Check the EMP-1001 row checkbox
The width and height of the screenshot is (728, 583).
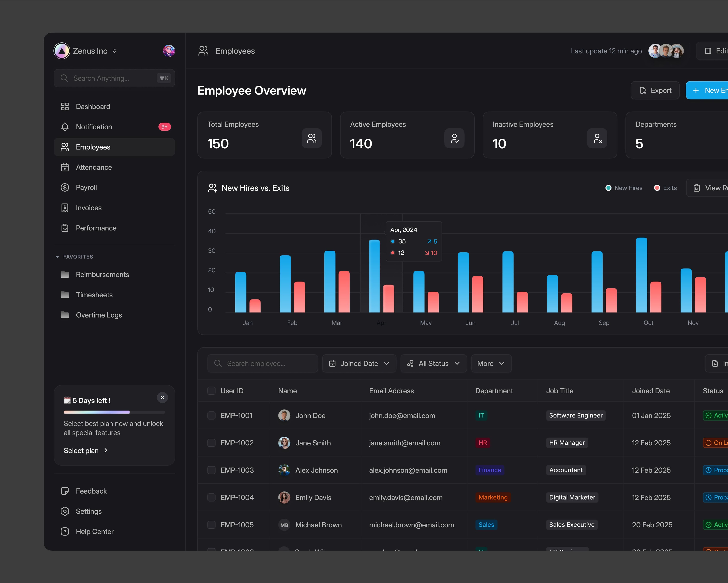[x=211, y=415]
